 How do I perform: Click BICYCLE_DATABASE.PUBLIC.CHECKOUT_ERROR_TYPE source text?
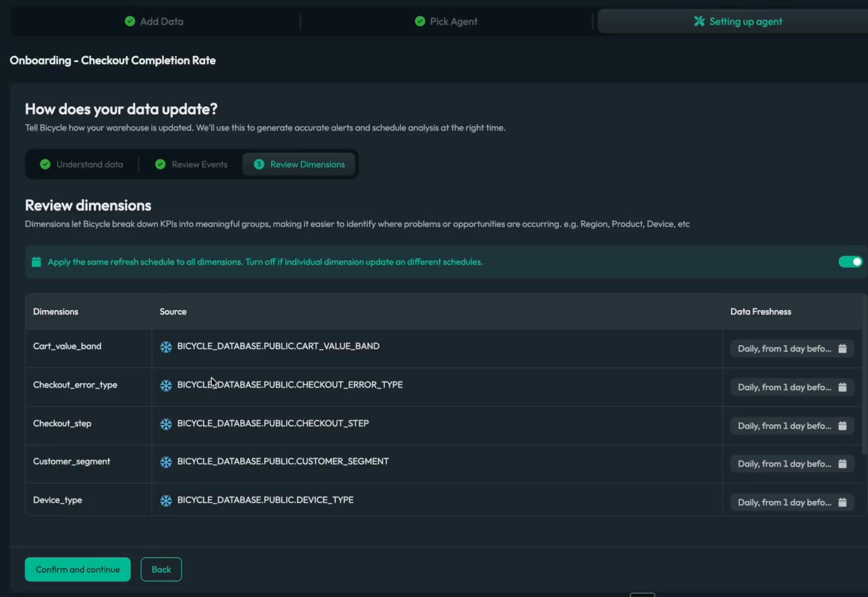(x=290, y=384)
